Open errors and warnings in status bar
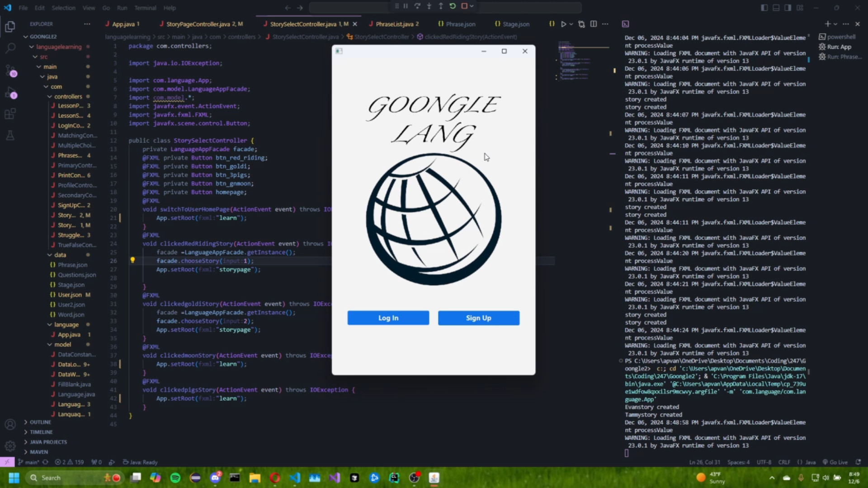The image size is (868, 488). point(69,462)
